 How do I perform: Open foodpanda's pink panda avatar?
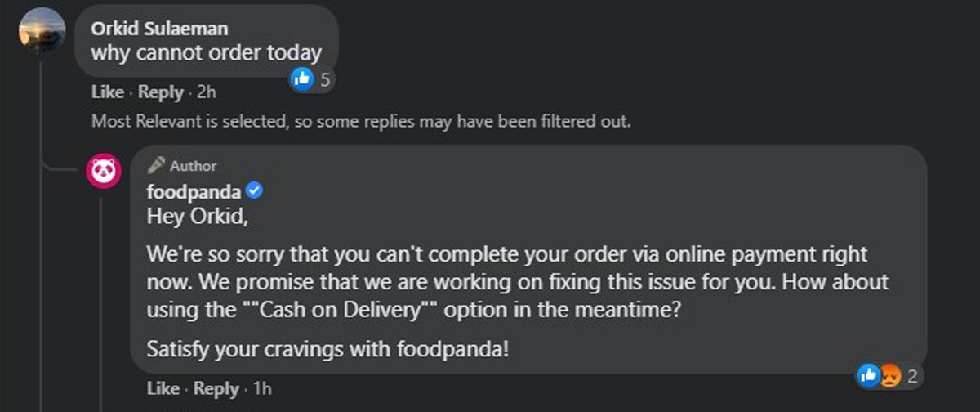104,172
